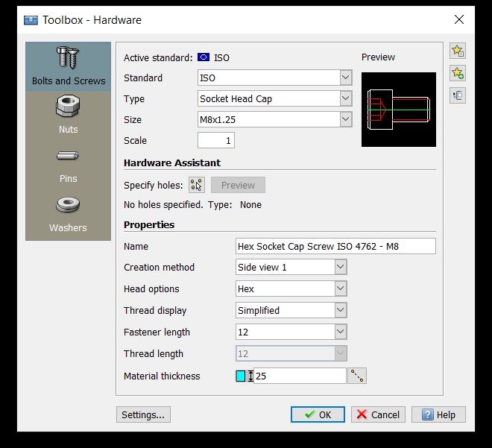
Task: Close the Toolbox - Hardware dialog
Action: coord(458,19)
